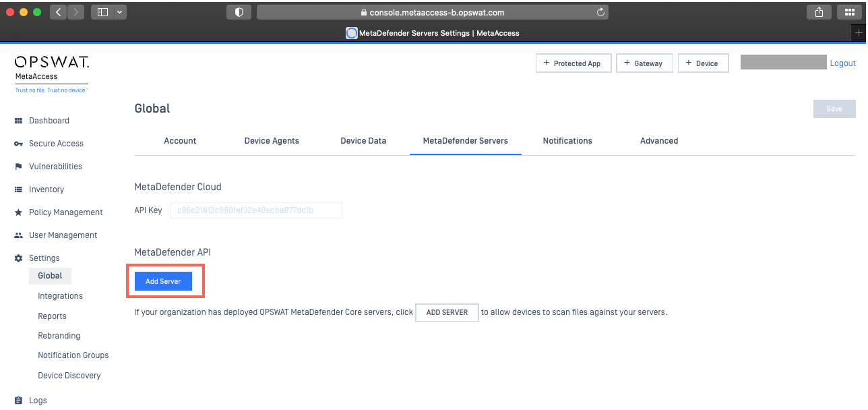Viewport: 868px width, 410px height.
Task: Select Global under Settings
Action: pos(50,276)
